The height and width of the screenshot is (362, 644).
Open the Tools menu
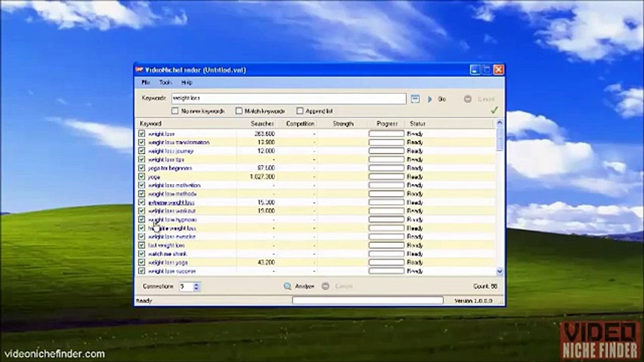click(x=166, y=82)
